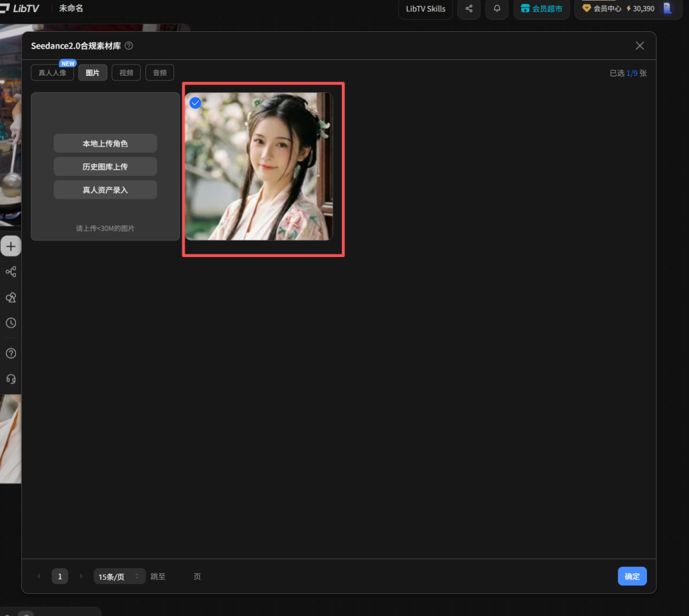Click the 历史图库上传 button
Image resolution: width=689 pixels, height=616 pixels.
click(105, 166)
